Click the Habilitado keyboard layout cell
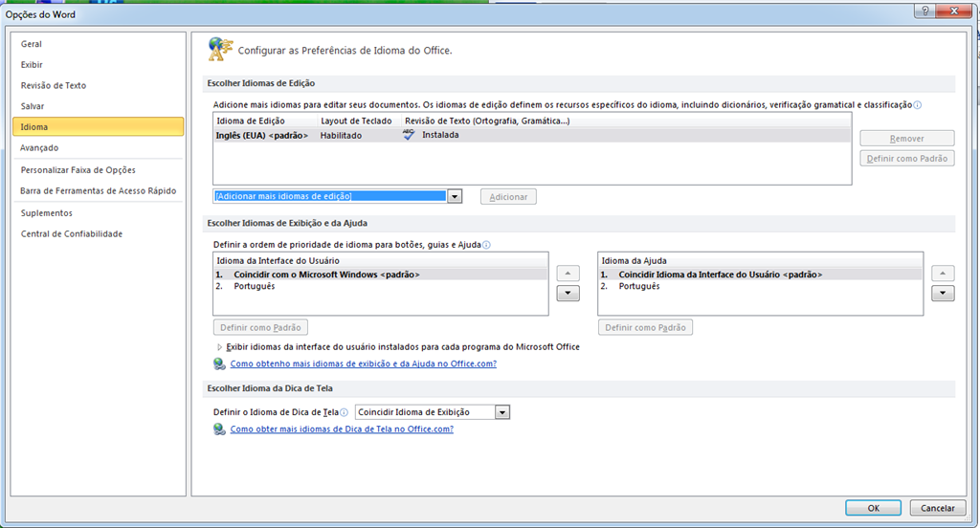 tap(341, 135)
